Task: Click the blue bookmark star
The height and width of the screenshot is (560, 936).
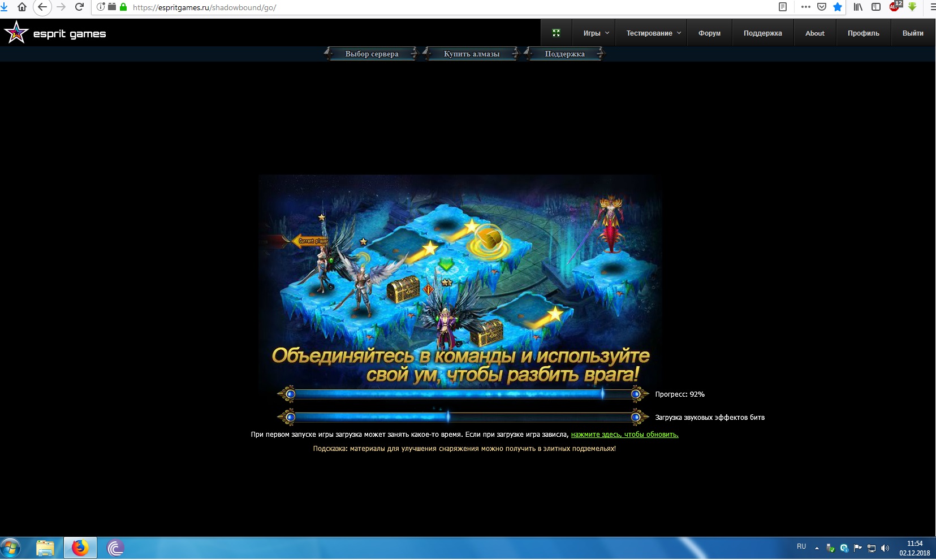Action: tap(838, 7)
